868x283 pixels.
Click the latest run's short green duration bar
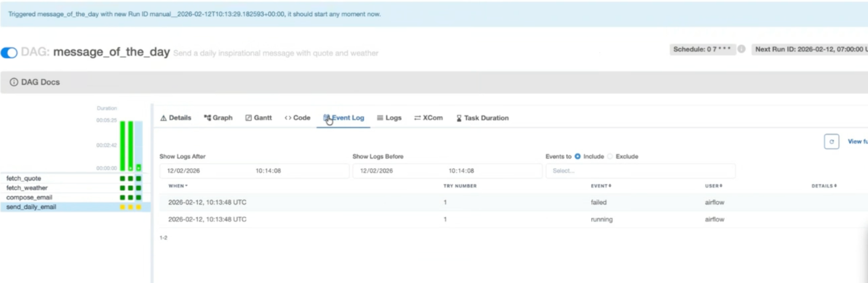click(139, 168)
